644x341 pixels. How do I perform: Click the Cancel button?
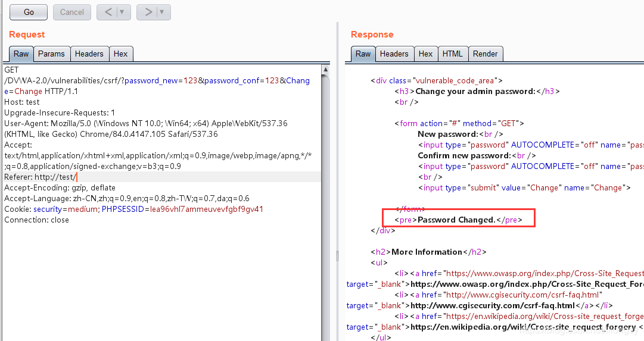click(x=72, y=12)
